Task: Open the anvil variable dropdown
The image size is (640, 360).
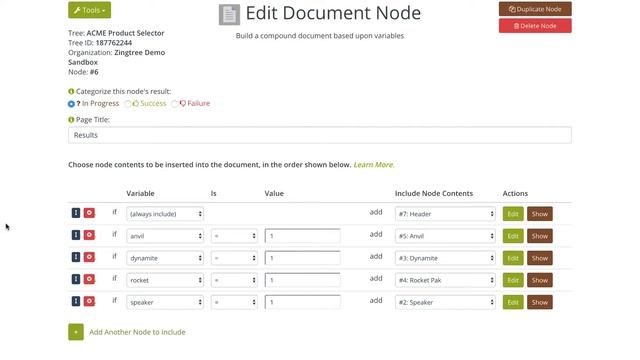Action: click(165, 236)
